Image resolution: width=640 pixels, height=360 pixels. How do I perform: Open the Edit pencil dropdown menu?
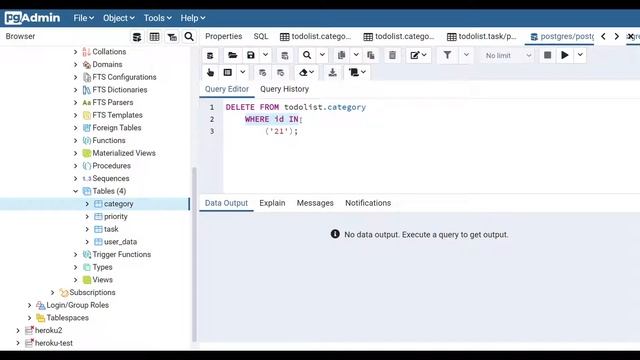(418, 55)
